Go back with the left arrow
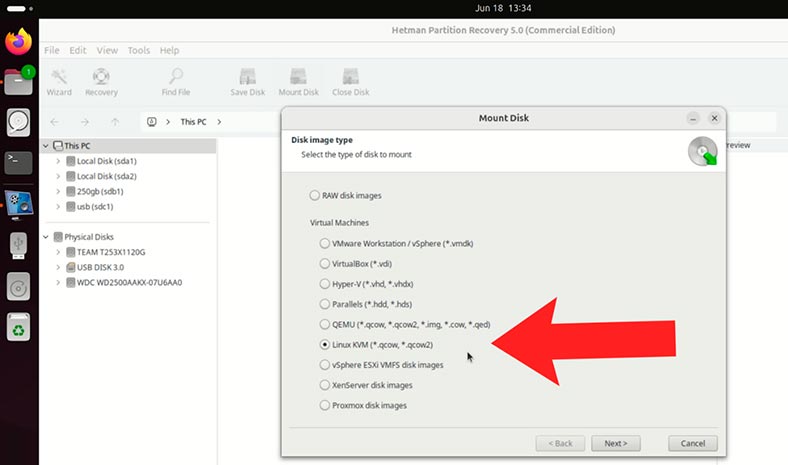788x465 pixels. 55,122
